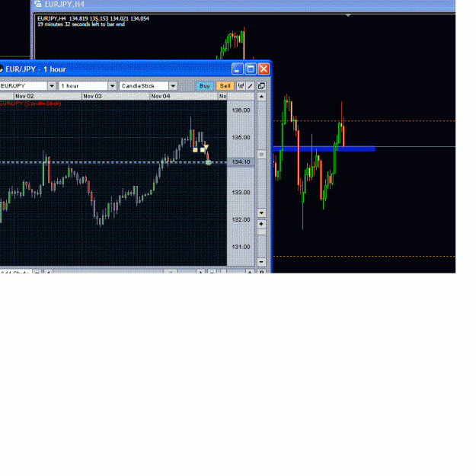Viewport: 476px width, 476px height.
Task: Expand the CandleStick chart style dropdown arrow
Action: [173, 86]
